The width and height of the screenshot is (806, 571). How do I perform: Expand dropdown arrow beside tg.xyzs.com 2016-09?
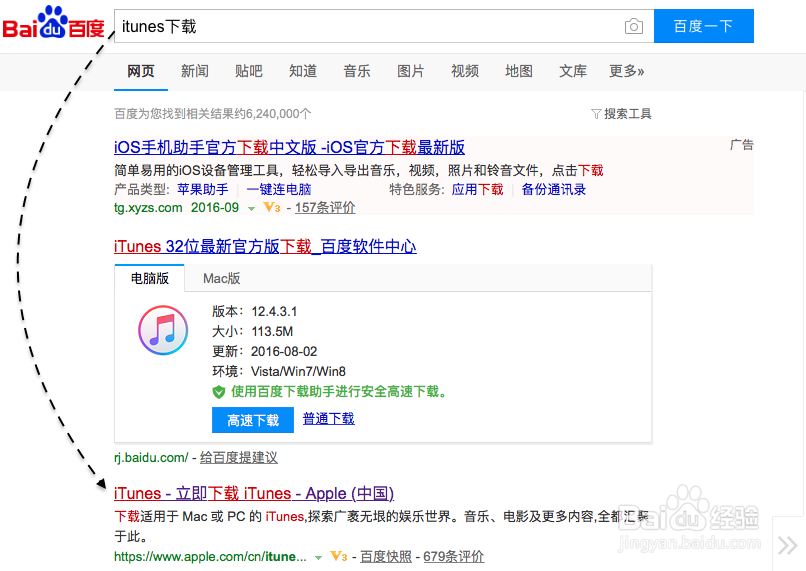[x=251, y=209]
